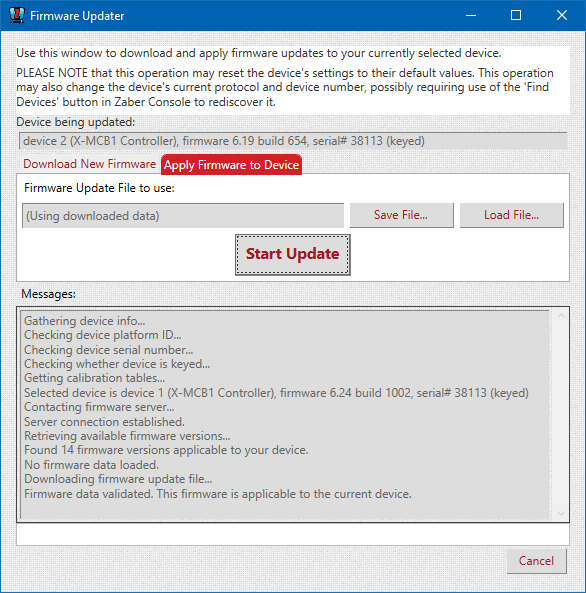Viewport: 586px width, 593px height.
Task: Click the 'Found 14 firmware versions' message
Action: click(166, 450)
